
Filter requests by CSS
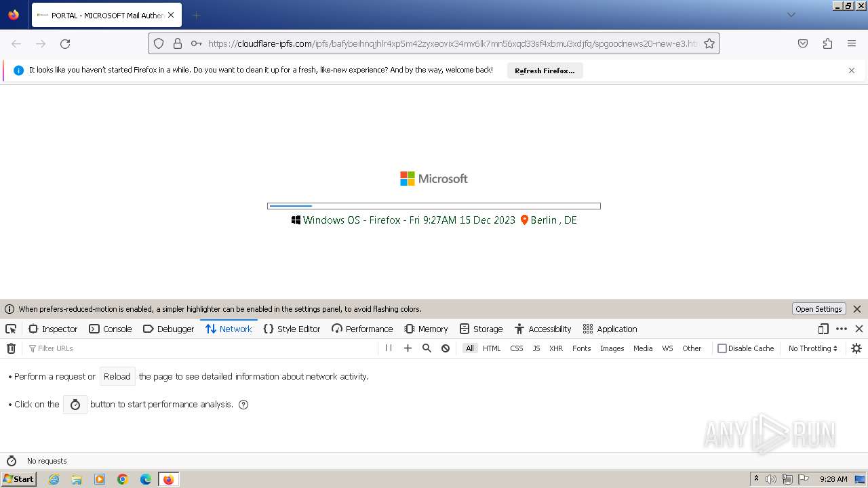[517, 348]
